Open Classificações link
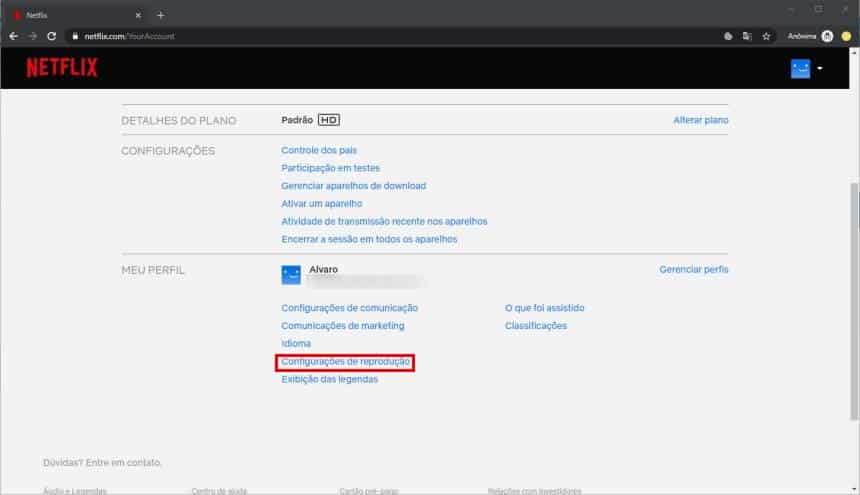Screen dimensions: 860x495 tap(535, 326)
